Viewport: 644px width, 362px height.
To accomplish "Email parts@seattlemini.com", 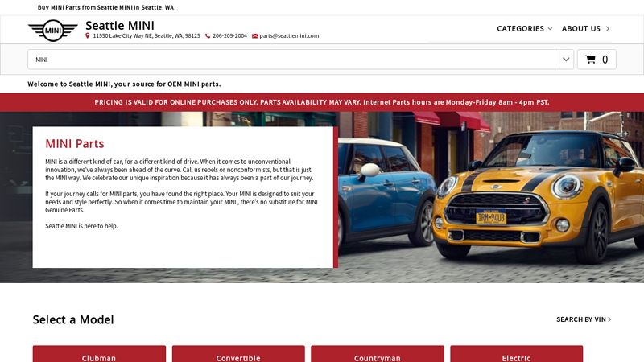I will [x=289, y=35].
